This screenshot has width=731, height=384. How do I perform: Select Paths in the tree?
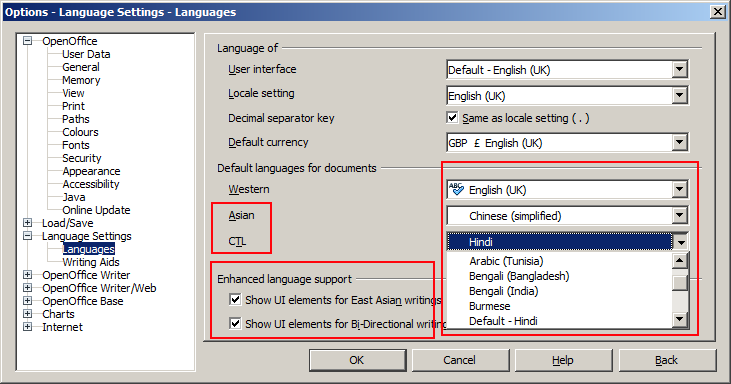point(76,119)
